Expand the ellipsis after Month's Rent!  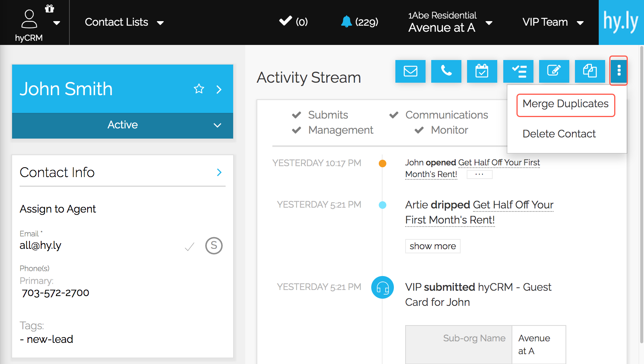(480, 174)
